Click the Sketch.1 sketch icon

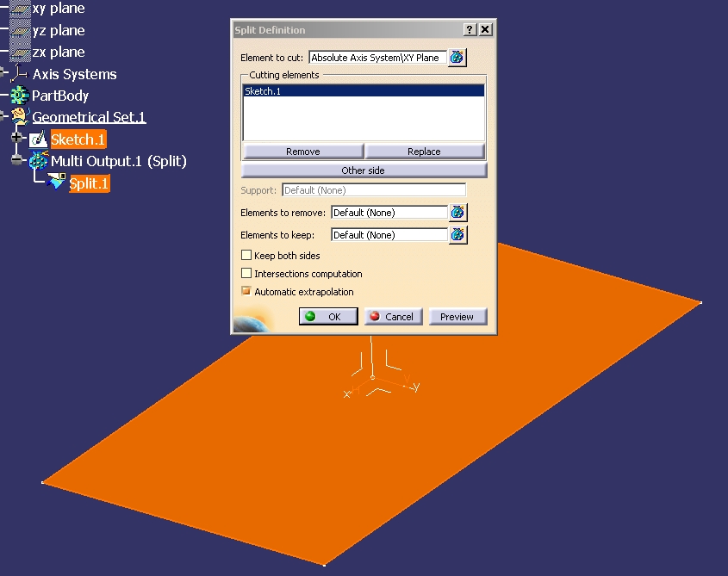click(x=38, y=139)
